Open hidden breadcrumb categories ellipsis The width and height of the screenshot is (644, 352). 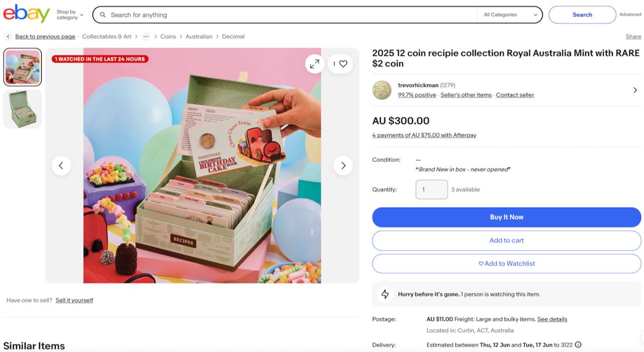[146, 37]
